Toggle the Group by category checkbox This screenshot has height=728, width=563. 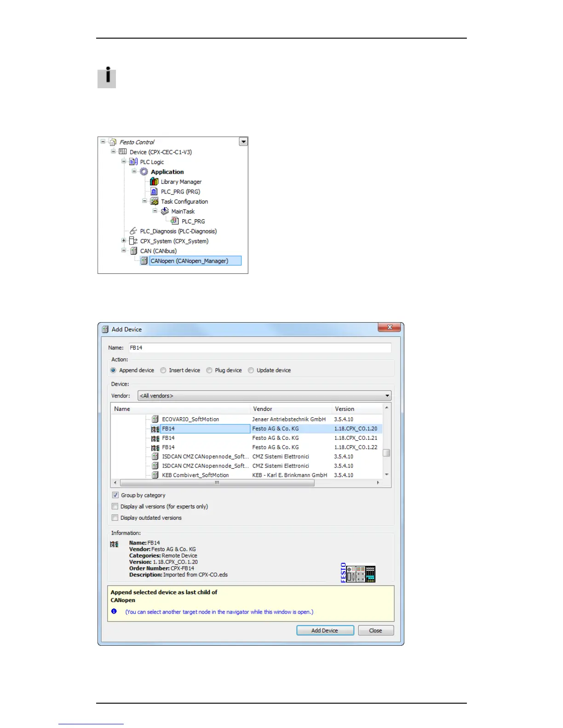[x=115, y=495]
